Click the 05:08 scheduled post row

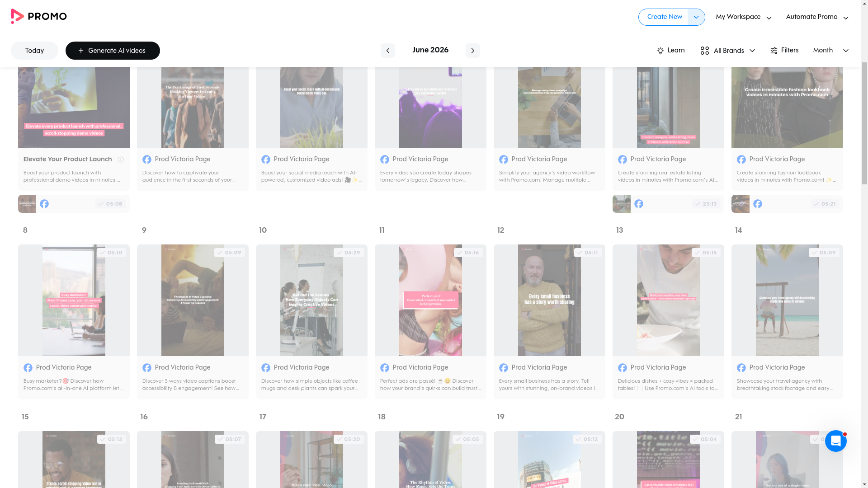[74, 204]
